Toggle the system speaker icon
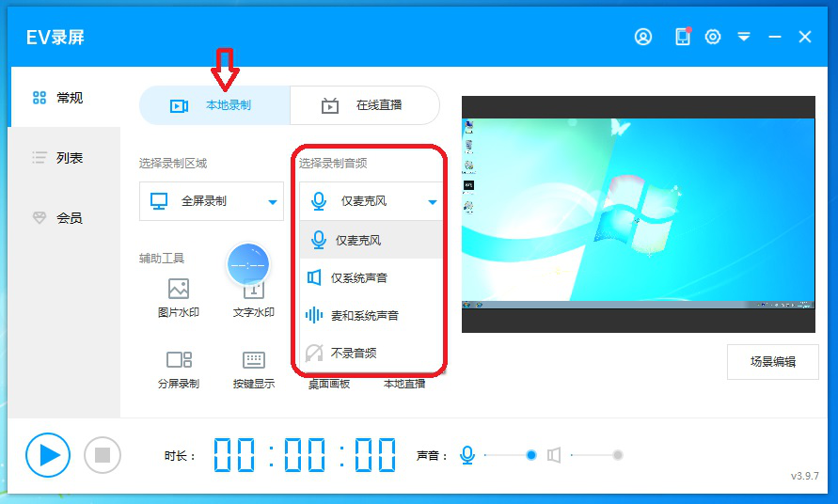The height and width of the screenshot is (504, 838). (554, 455)
